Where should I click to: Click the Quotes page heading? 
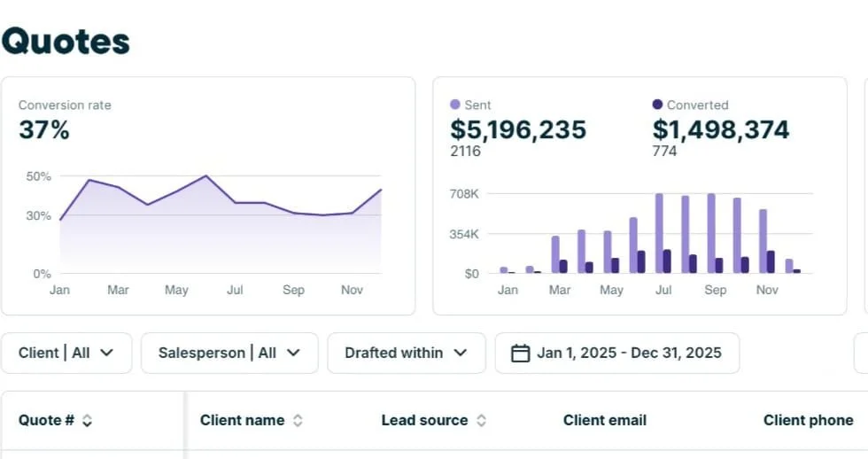66,42
